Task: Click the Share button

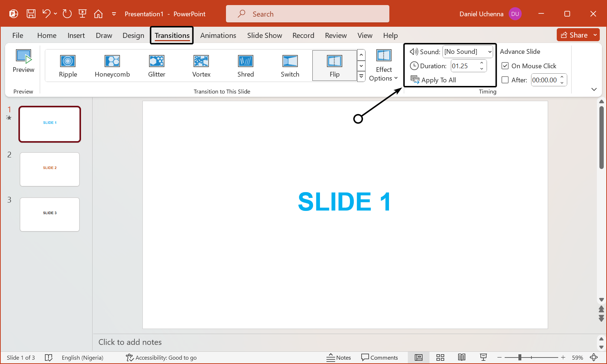Action: tap(574, 35)
